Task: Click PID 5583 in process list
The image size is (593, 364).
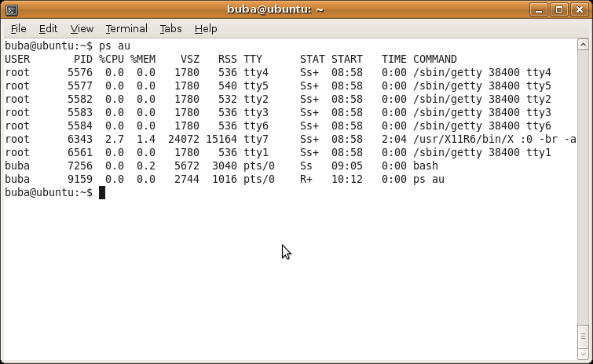Action: [80, 112]
